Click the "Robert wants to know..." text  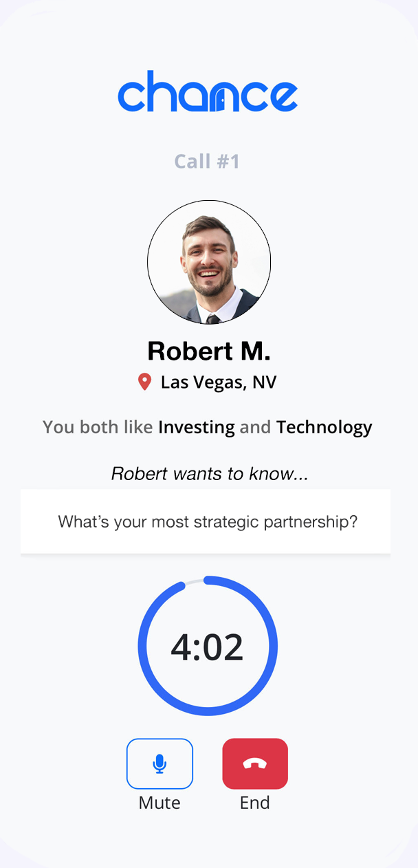pyautogui.click(x=210, y=474)
